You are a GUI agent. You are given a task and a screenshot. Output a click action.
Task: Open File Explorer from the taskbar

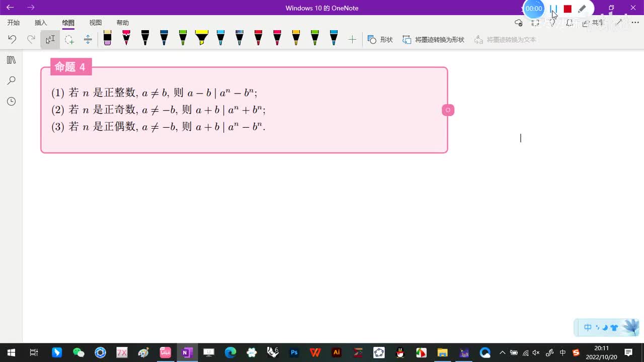click(442, 352)
